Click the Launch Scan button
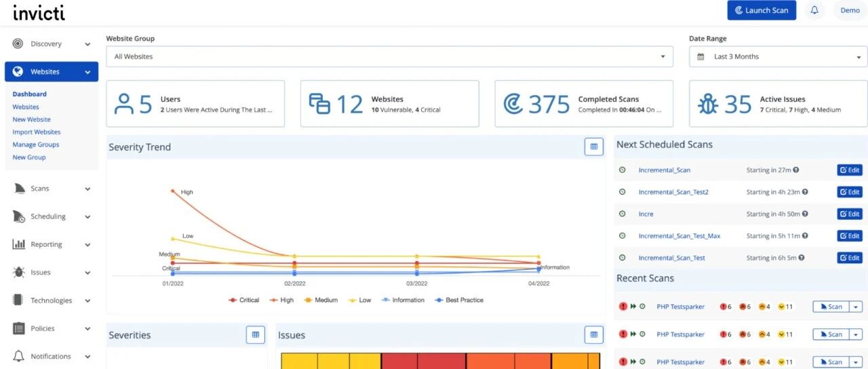This screenshot has height=369, width=868. tap(762, 10)
